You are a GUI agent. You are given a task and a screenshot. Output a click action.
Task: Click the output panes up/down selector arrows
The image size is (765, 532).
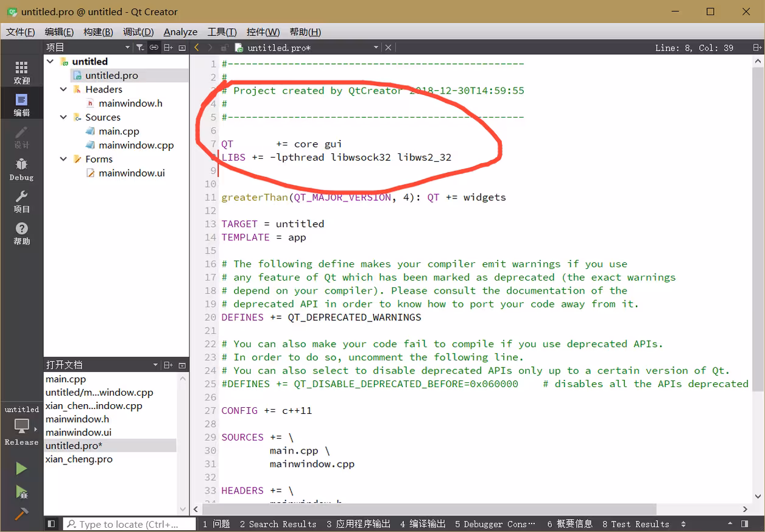tap(683, 524)
